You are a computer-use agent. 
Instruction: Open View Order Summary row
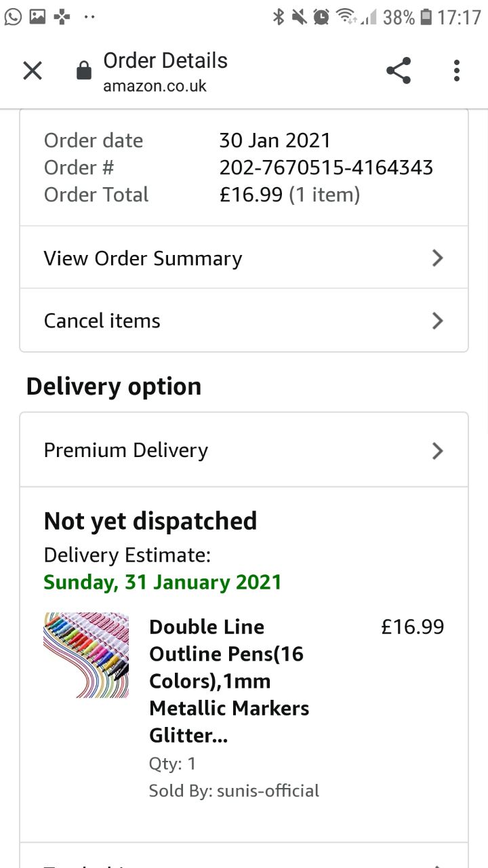(143, 258)
